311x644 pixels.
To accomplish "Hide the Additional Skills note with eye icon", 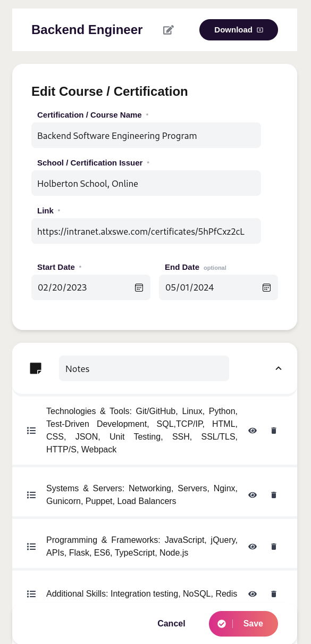I will click(253, 594).
